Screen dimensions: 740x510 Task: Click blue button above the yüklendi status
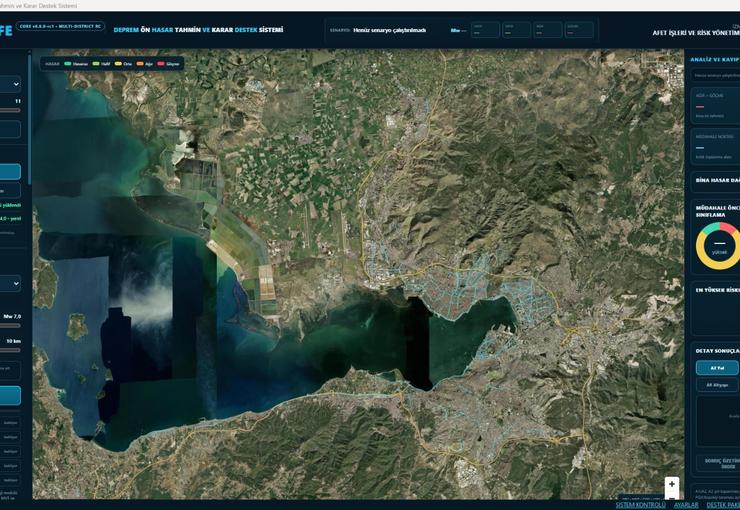tap(10, 172)
